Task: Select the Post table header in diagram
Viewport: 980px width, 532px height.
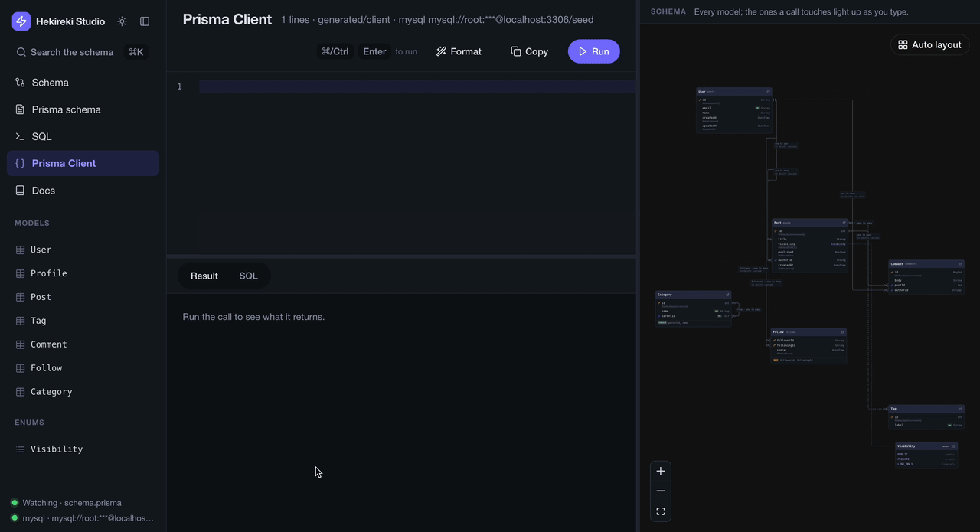Action: pos(810,223)
